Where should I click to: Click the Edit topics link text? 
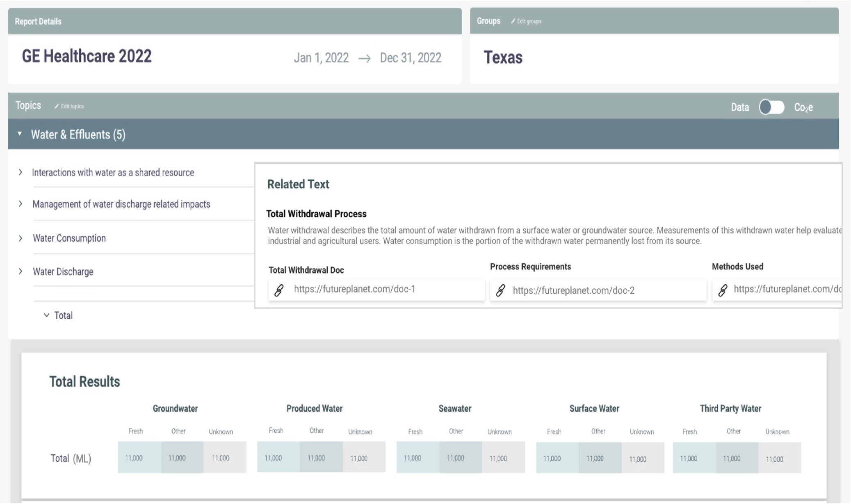pyautogui.click(x=72, y=107)
